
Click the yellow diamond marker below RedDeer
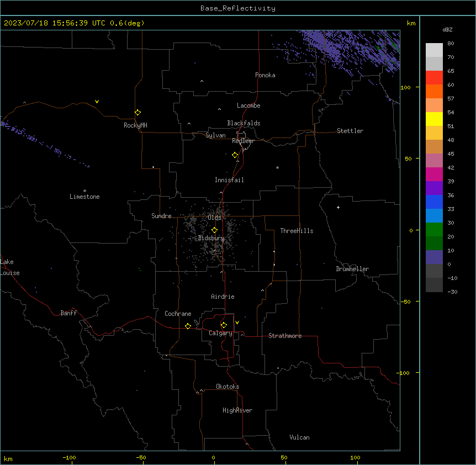(x=235, y=155)
